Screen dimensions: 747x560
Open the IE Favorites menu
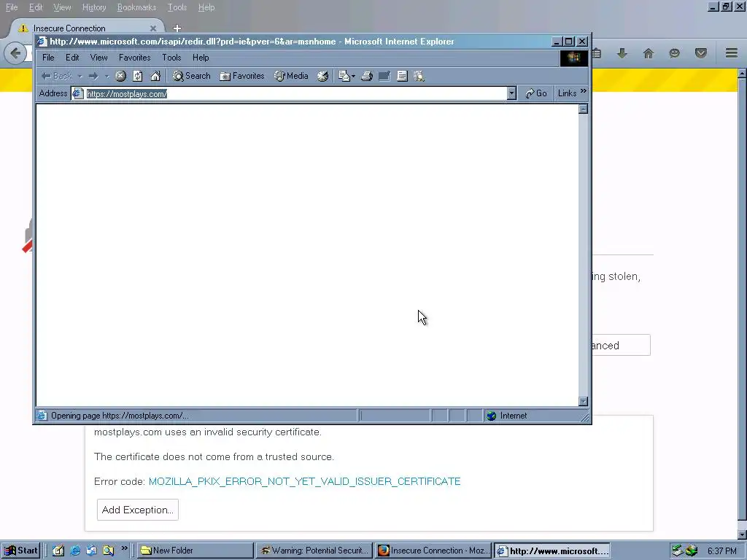[135, 58]
